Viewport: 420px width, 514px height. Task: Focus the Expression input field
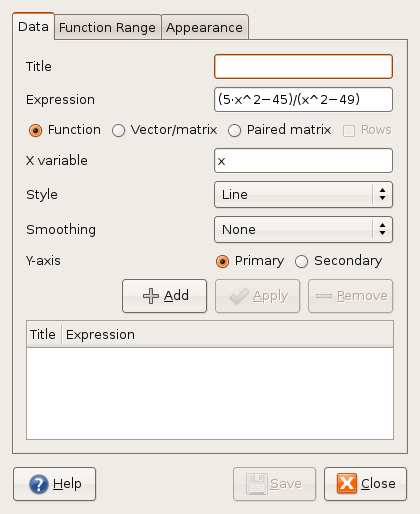(303, 99)
